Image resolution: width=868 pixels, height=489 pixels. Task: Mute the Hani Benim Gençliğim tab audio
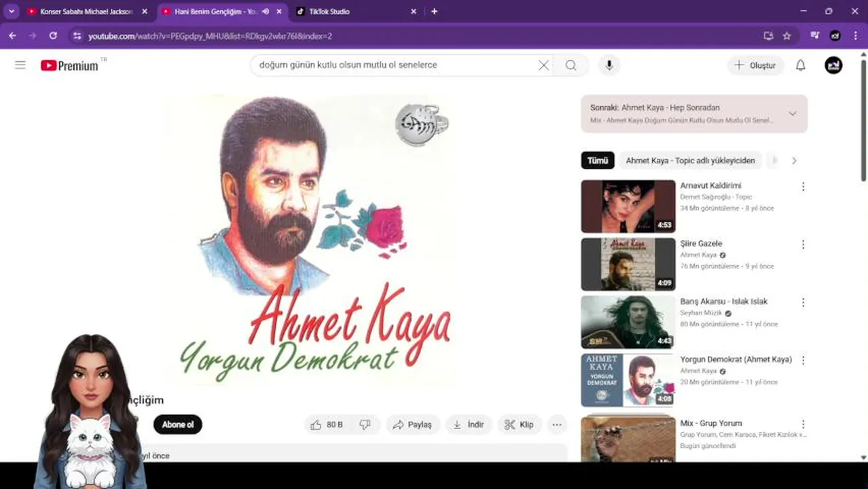coord(266,12)
